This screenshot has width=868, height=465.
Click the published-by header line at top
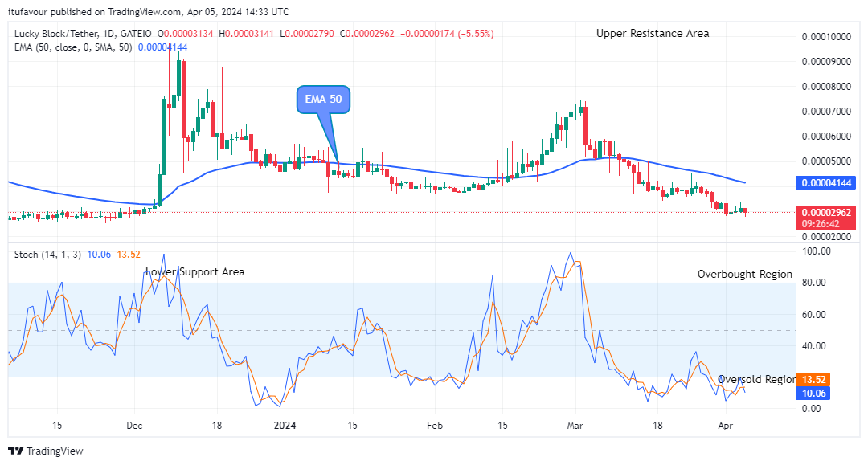click(149, 11)
